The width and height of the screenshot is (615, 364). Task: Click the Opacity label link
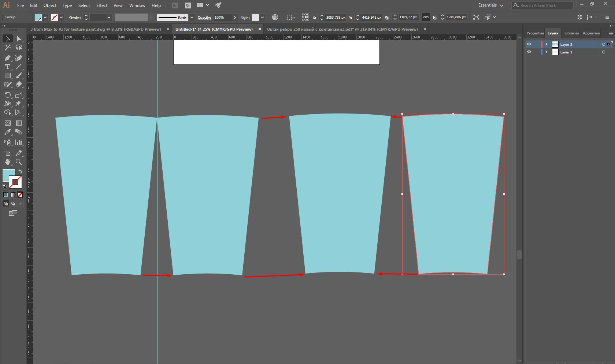(204, 18)
